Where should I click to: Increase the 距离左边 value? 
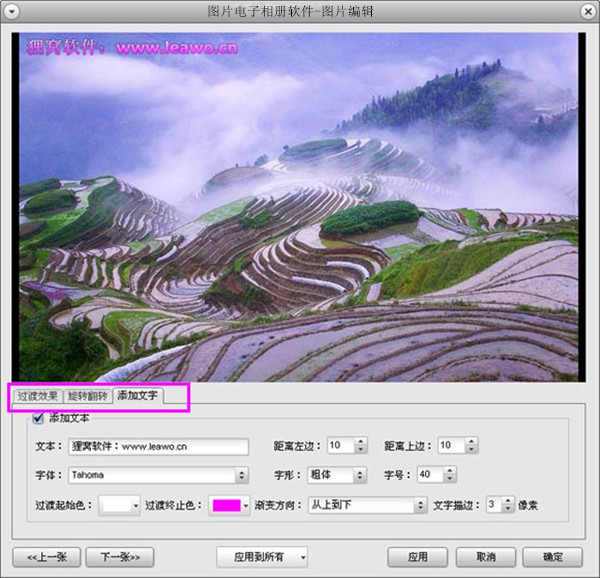[360, 441]
